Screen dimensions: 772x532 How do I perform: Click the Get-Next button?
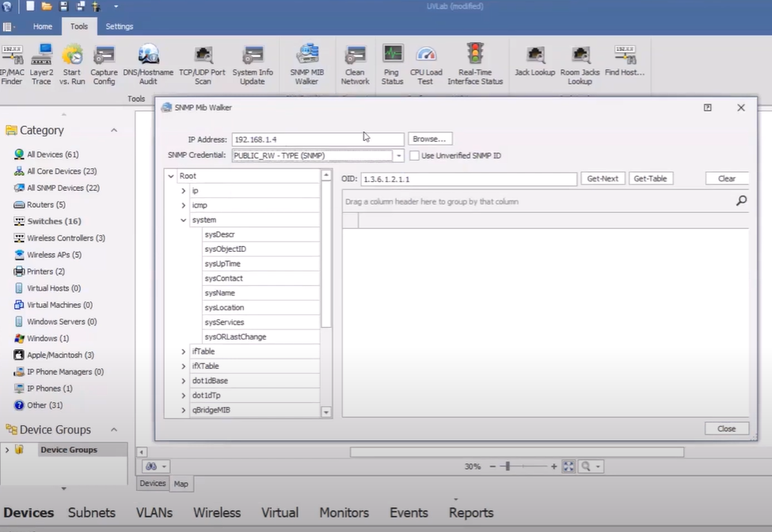tap(603, 179)
